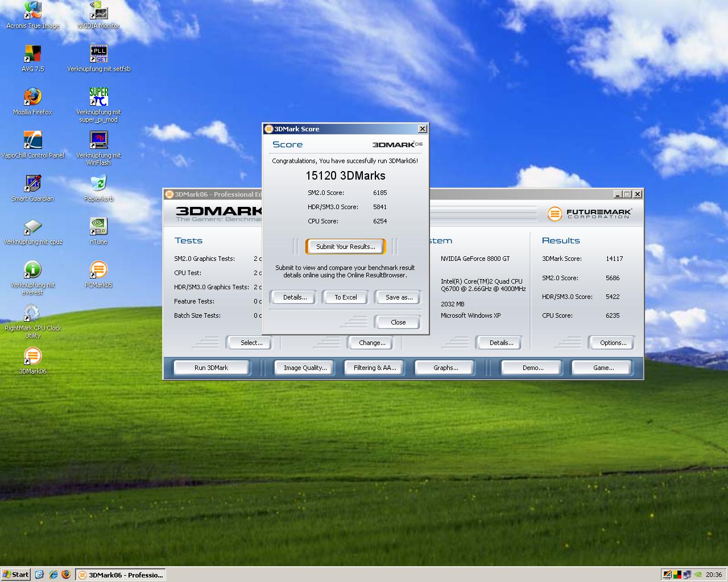Click the Results CPU Score value 6235
The width and height of the screenshot is (728, 582).
(x=613, y=315)
